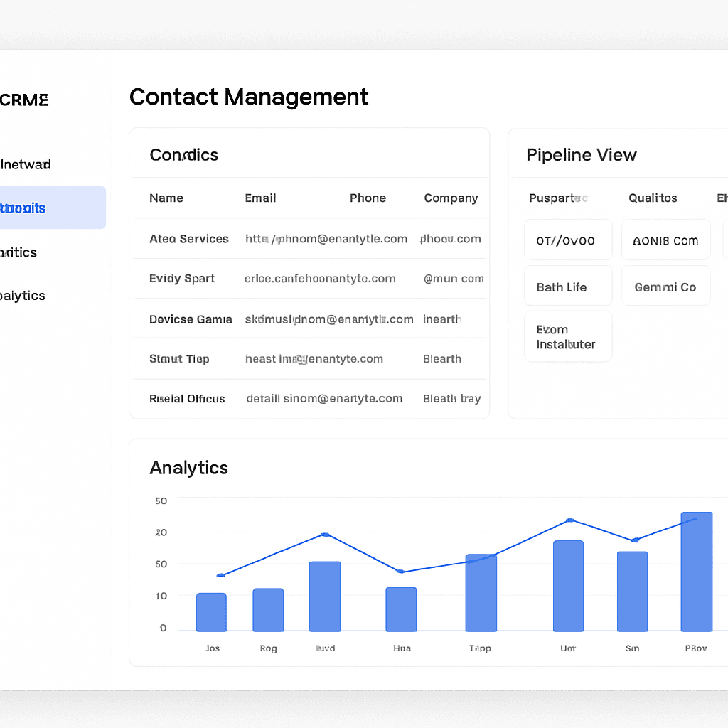Screen dimensions: 728x728
Task: Click the Pipeline View panel title
Action: 582,154
